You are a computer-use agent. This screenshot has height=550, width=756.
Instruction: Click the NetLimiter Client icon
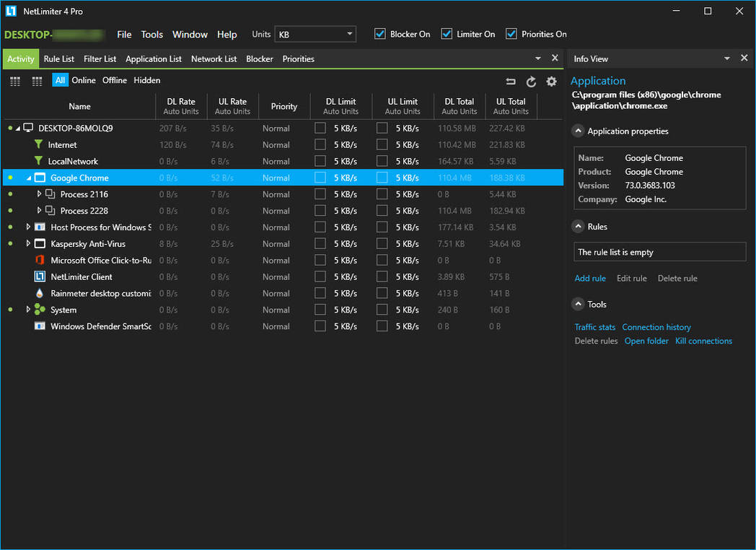tap(40, 276)
